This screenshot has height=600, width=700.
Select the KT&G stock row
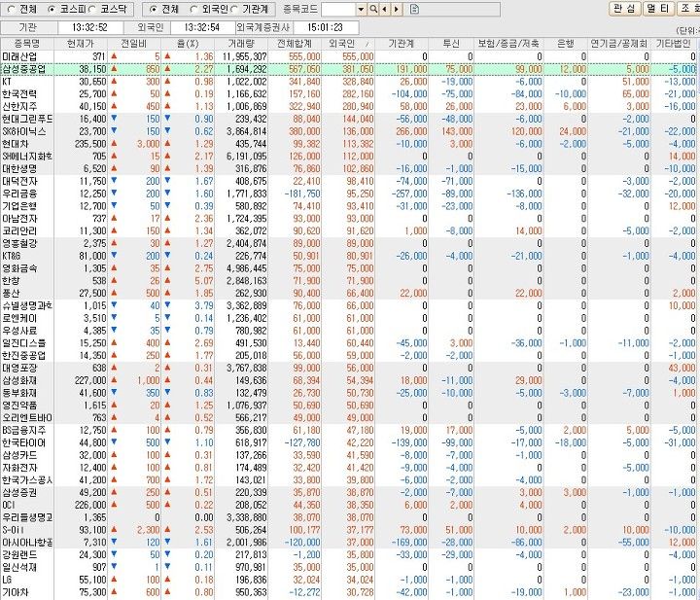pos(348,257)
